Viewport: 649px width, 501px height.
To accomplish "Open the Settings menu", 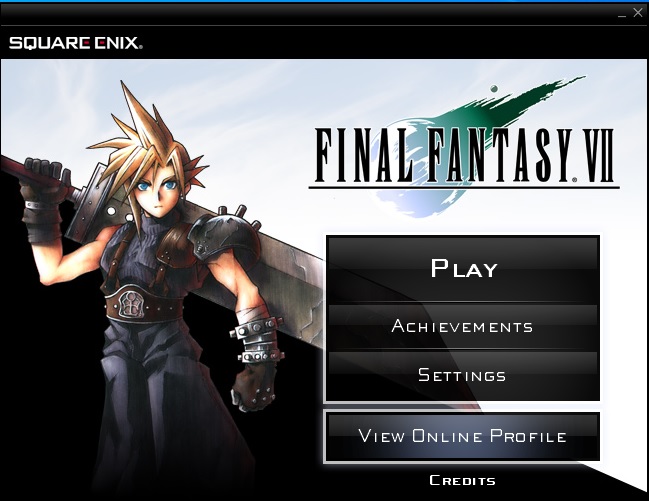I will [x=464, y=375].
